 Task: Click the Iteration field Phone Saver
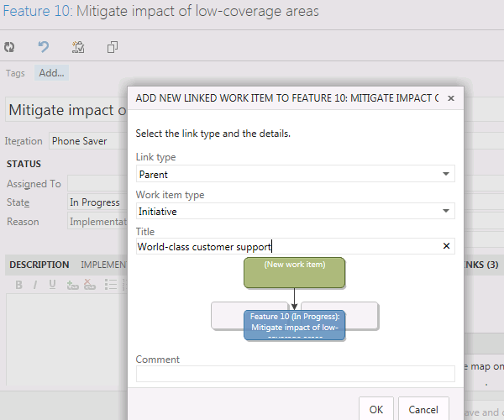(88, 141)
